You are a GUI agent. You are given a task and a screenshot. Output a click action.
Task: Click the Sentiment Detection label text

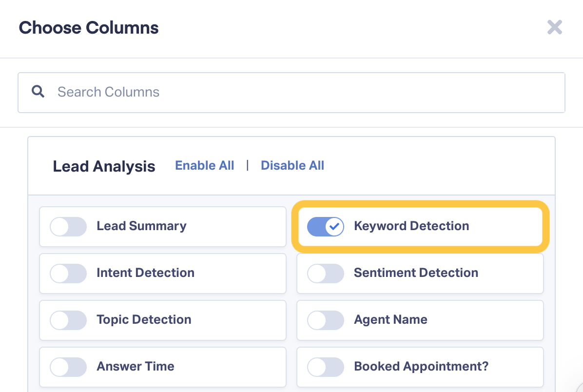tap(416, 273)
